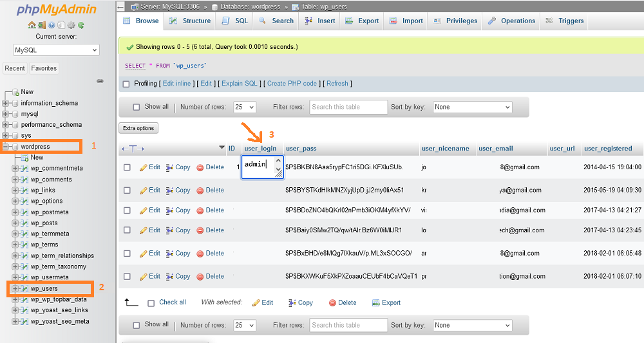This screenshot has width=644, height=343.
Task: Open the SQL tab
Action: 235,21
